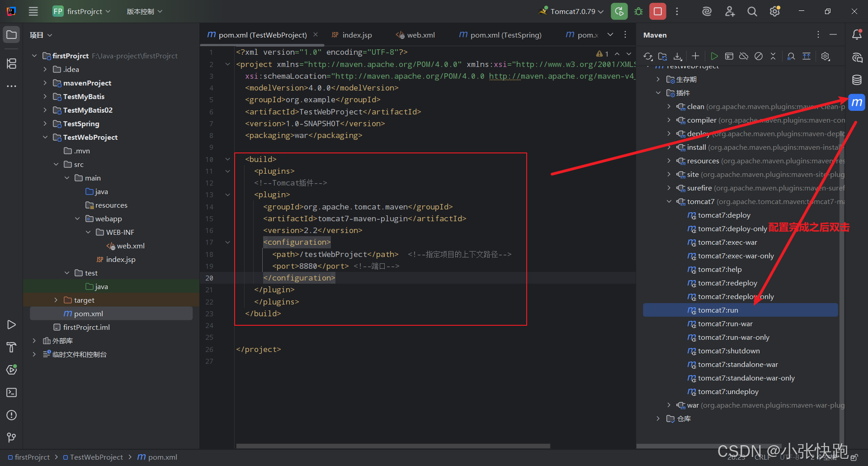Click the Maven tool window icon
This screenshot has width=868, height=466.
(857, 103)
